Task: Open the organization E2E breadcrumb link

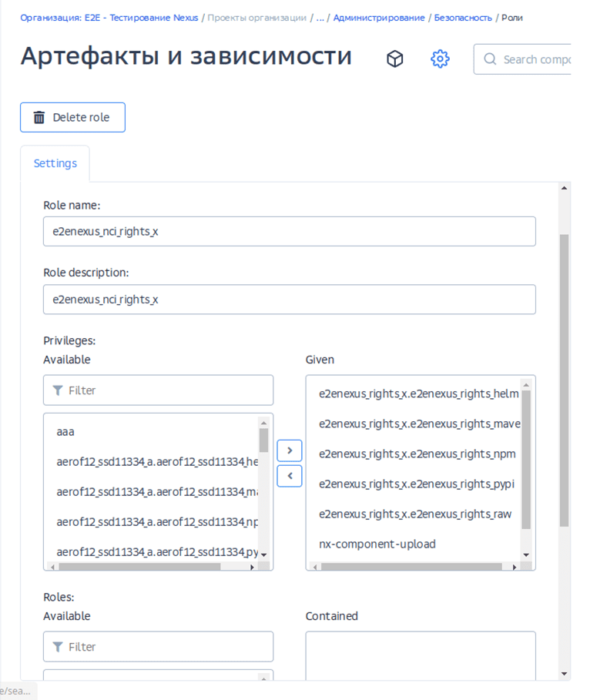Action: tap(109, 18)
